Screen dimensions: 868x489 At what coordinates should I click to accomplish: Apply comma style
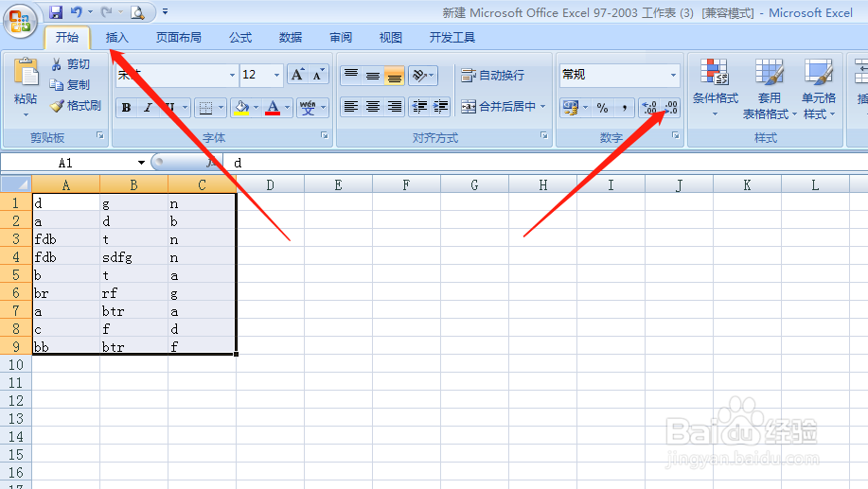[624, 107]
